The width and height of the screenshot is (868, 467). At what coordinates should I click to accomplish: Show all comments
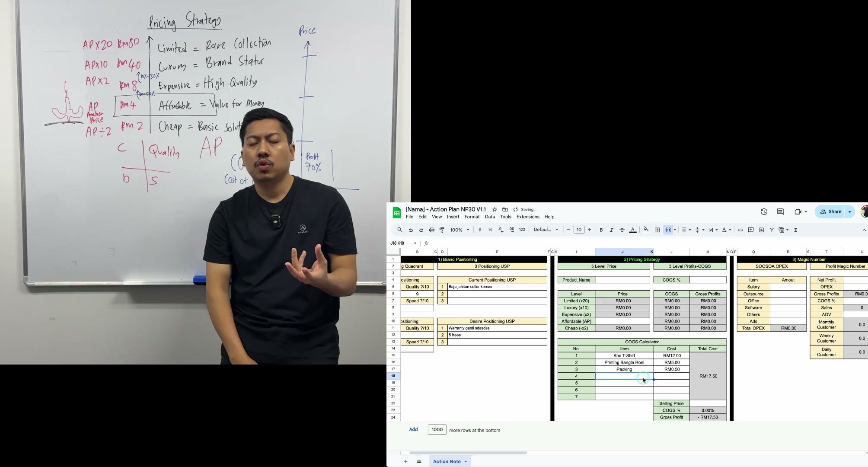point(780,212)
